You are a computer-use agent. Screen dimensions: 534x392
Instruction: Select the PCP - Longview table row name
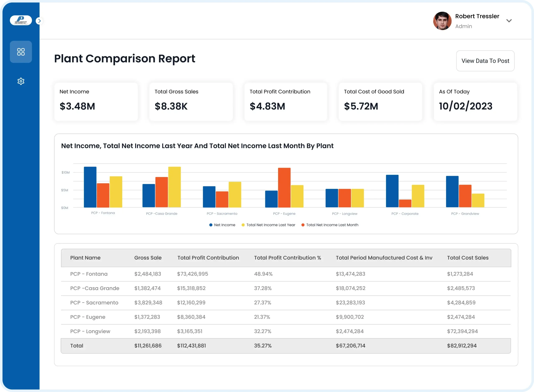point(90,332)
